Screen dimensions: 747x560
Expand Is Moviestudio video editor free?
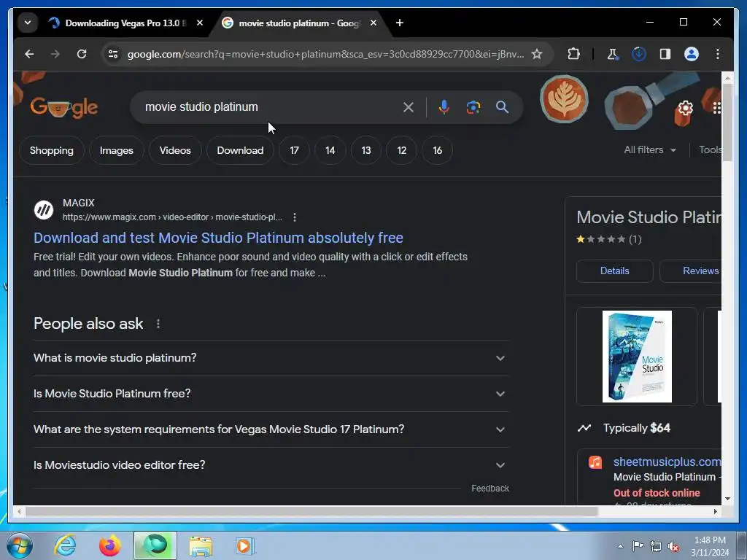click(271, 465)
